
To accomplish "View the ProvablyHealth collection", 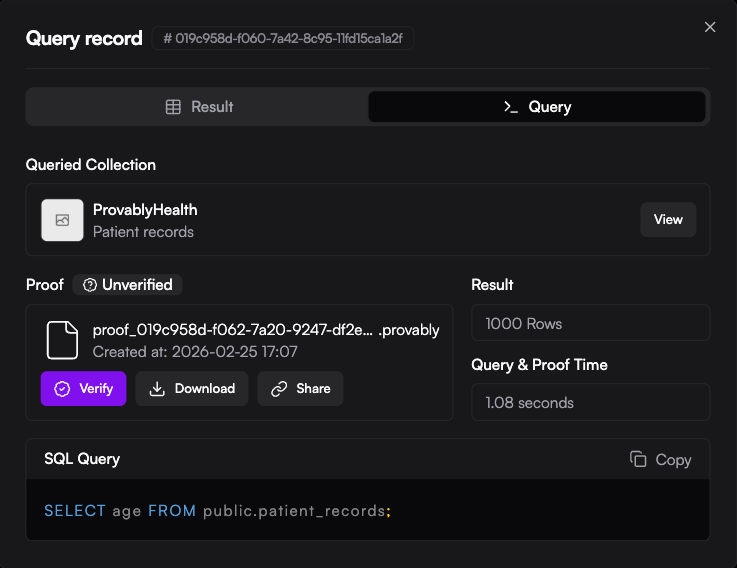I will 668,220.
